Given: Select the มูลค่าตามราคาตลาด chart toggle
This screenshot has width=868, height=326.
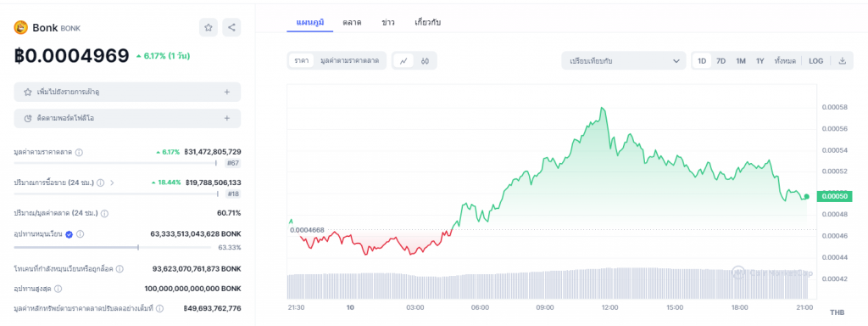Looking at the screenshot, I should coord(349,61).
